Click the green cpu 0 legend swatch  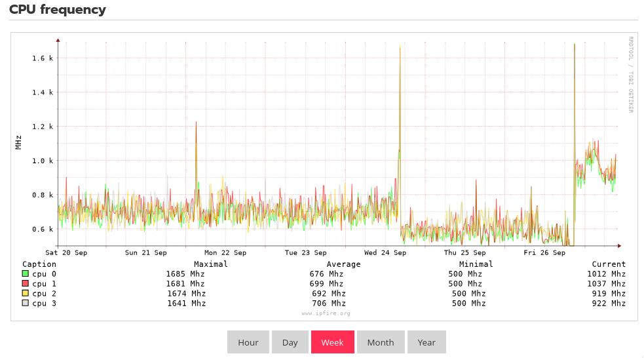coord(26,274)
